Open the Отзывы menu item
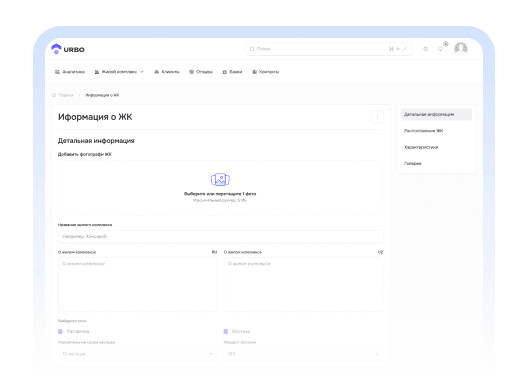 coord(201,72)
